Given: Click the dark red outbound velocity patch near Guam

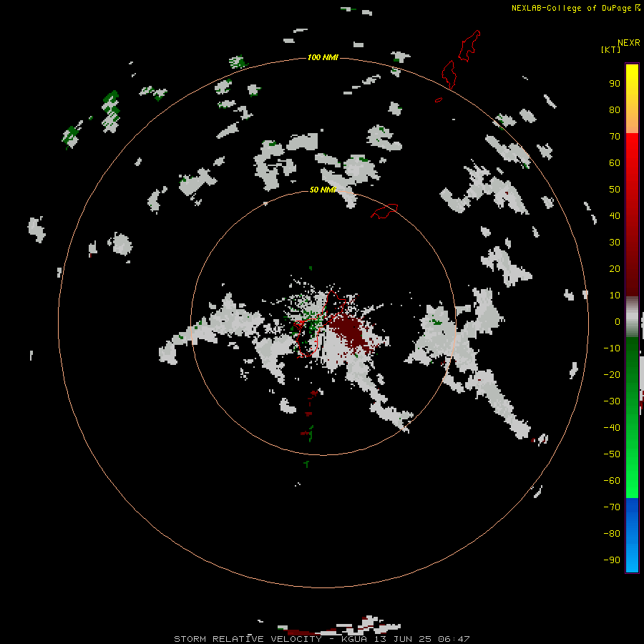Looking at the screenshot, I should [349, 333].
